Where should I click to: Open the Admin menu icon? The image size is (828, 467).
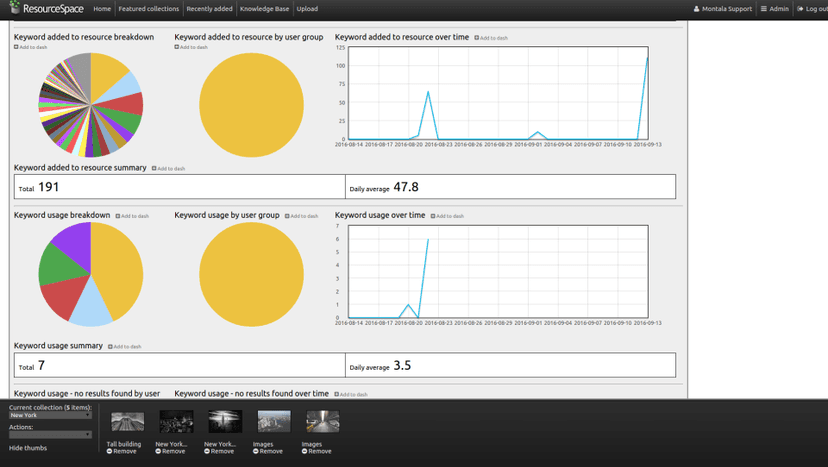tap(764, 9)
